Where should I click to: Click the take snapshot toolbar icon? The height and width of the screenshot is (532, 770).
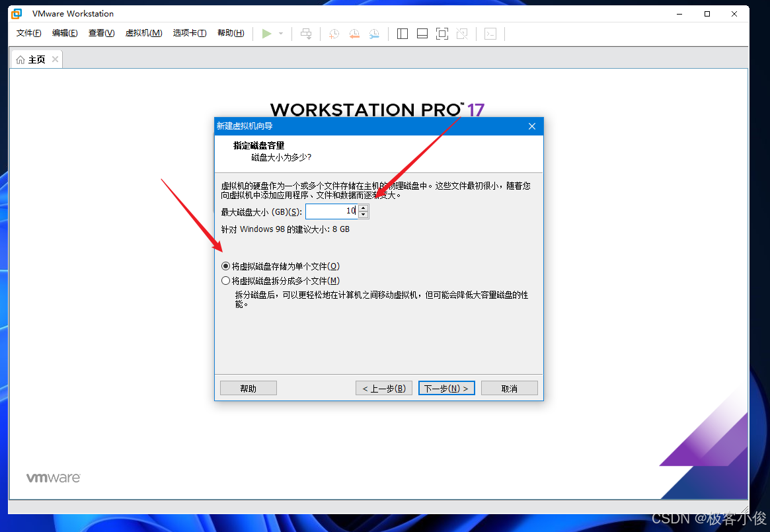coord(334,34)
